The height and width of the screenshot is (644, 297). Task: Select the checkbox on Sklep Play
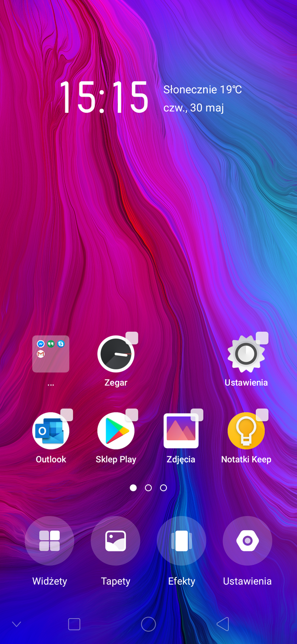(132, 415)
